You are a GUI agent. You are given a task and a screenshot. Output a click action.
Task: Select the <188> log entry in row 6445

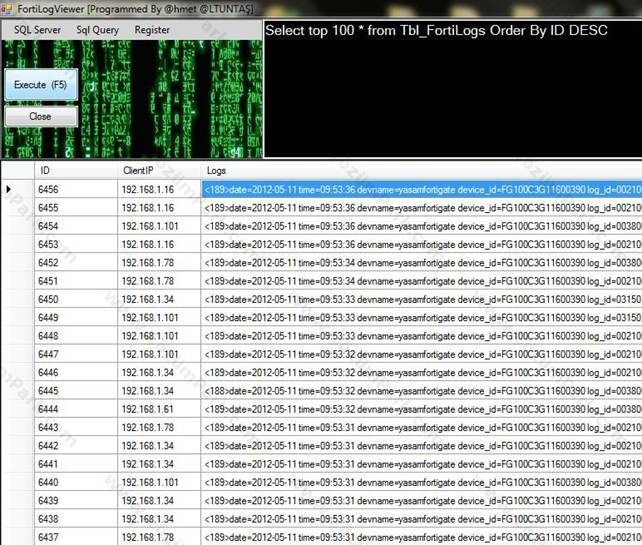point(421,391)
